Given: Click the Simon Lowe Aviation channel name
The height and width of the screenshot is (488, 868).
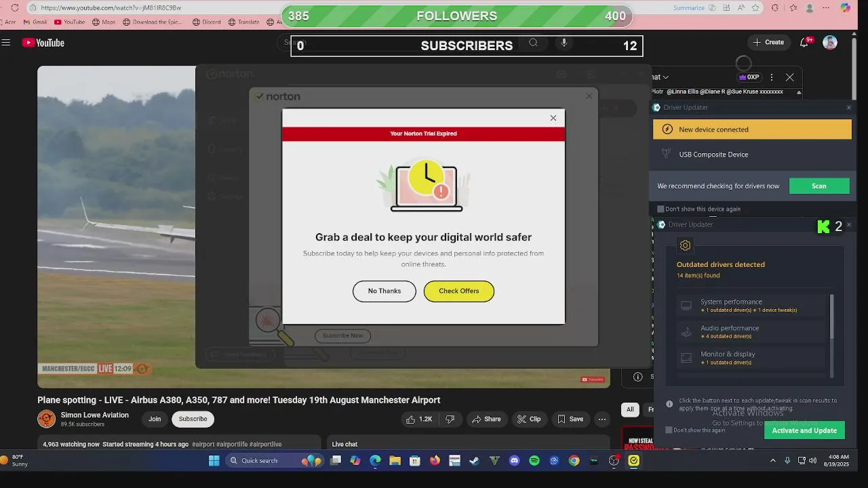Looking at the screenshot, I should pos(95,415).
